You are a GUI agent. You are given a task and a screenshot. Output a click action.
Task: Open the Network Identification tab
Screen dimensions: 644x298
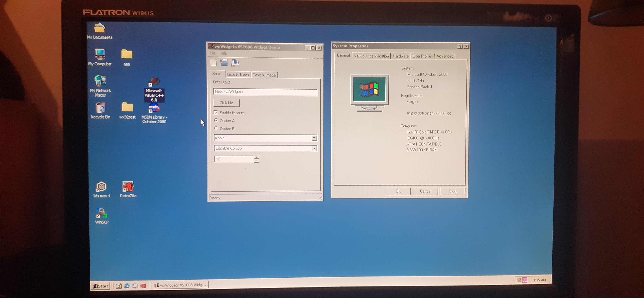(x=371, y=56)
